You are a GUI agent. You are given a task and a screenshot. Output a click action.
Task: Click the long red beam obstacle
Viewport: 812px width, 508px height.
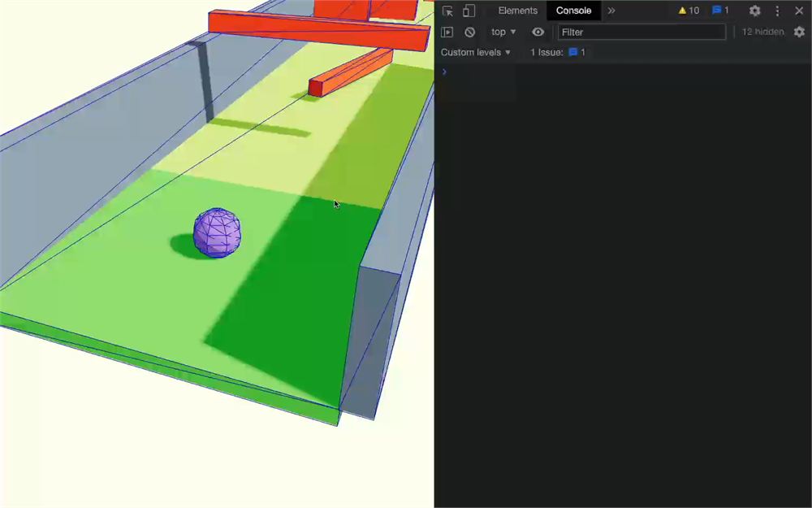tap(319, 30)
